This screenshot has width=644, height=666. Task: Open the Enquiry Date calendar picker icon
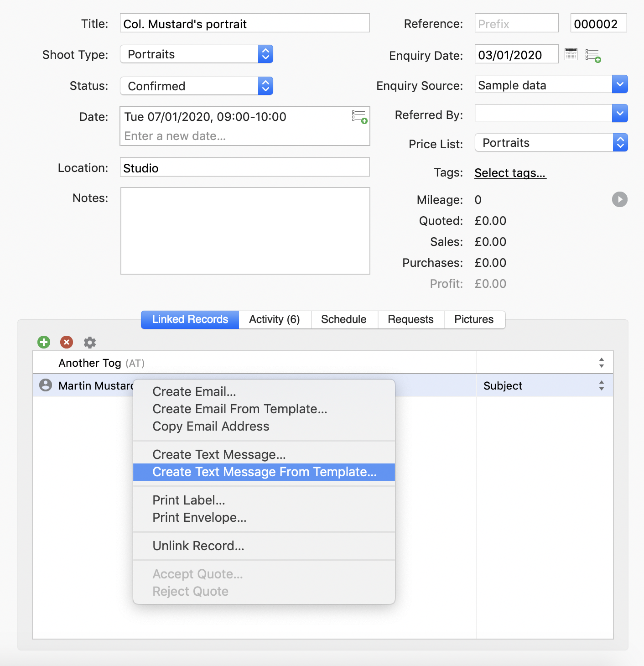(571, 54)
